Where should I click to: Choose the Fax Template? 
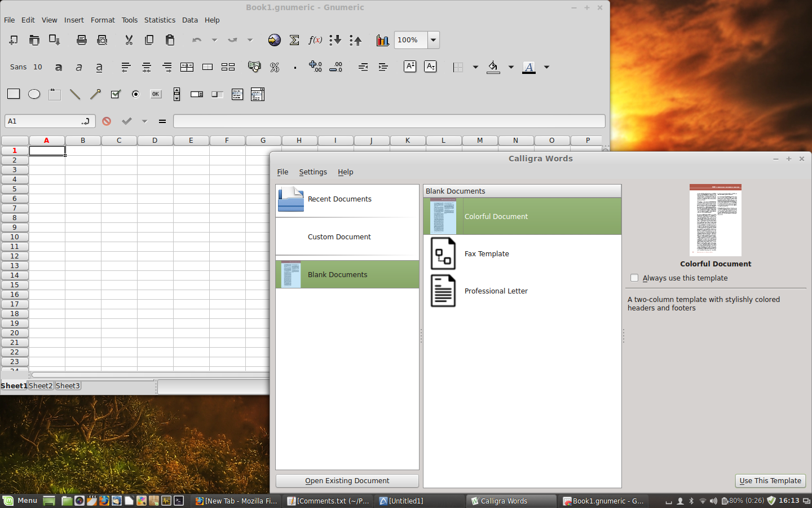pos(522,254)
